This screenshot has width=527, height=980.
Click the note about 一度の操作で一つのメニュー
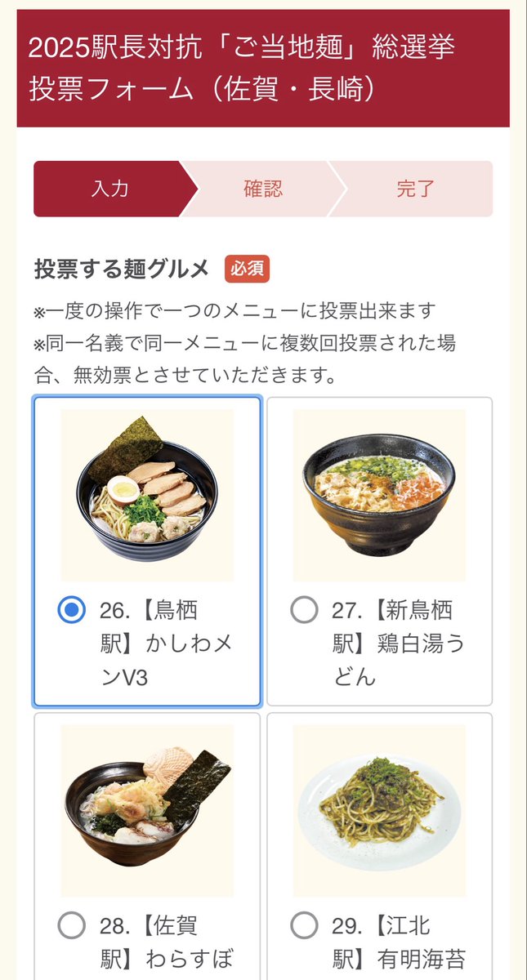pyautogui.click(x=234, y=311)
